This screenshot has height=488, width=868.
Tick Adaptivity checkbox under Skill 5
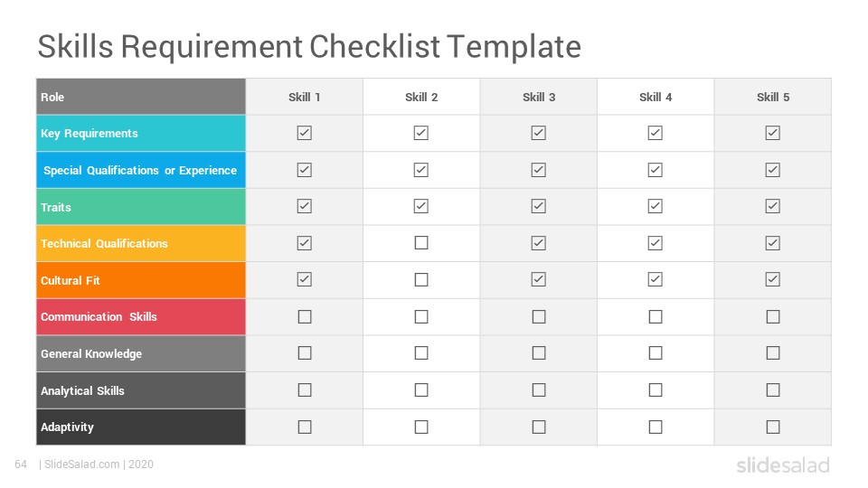[x=773, y=427]
